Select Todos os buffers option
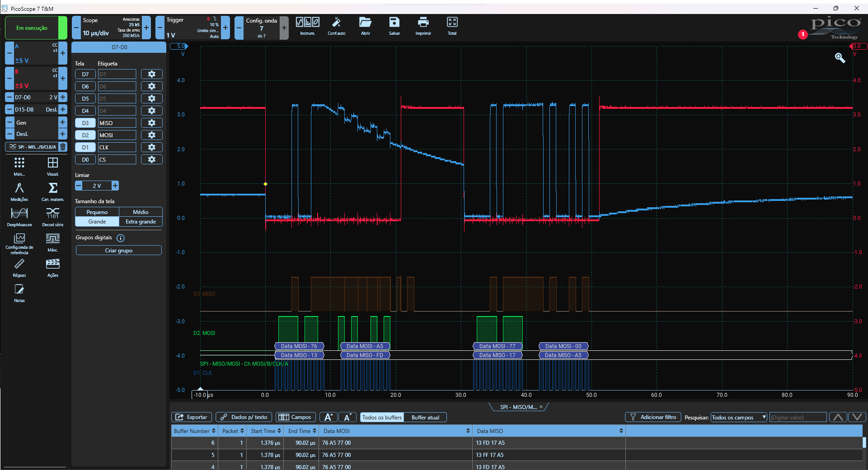868x470 pixels. click(x=382, y=417)
